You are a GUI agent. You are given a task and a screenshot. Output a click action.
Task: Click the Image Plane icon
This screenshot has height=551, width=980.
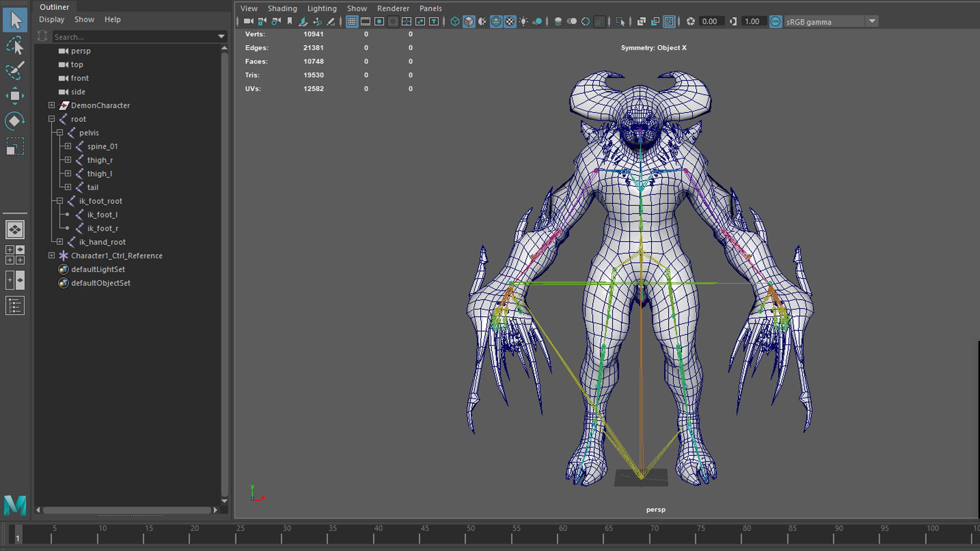pos(303,21)
